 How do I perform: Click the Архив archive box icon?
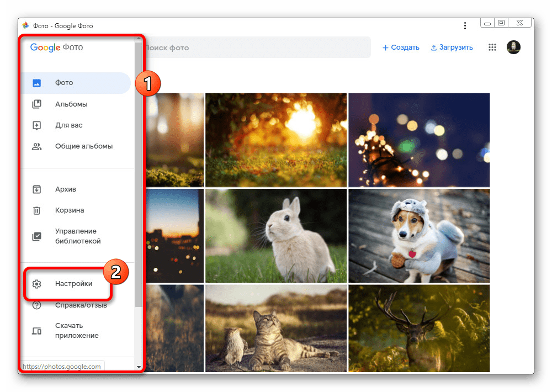pyautogui.click(x=36, y=189)
